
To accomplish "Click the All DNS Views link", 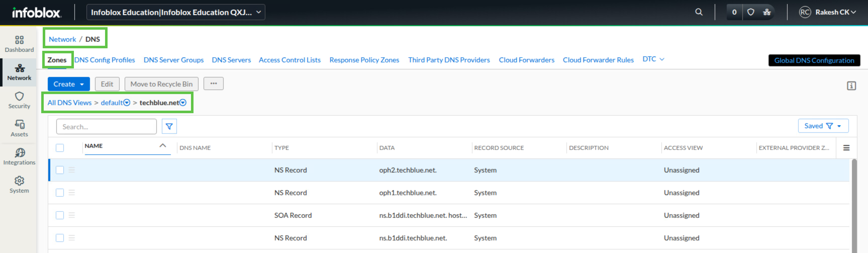I will tap(69, 103).
